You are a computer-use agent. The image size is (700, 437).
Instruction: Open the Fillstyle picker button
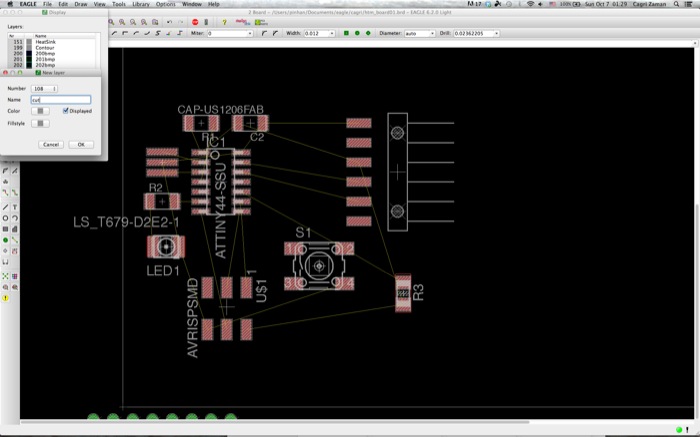click(x=40, y=123)
